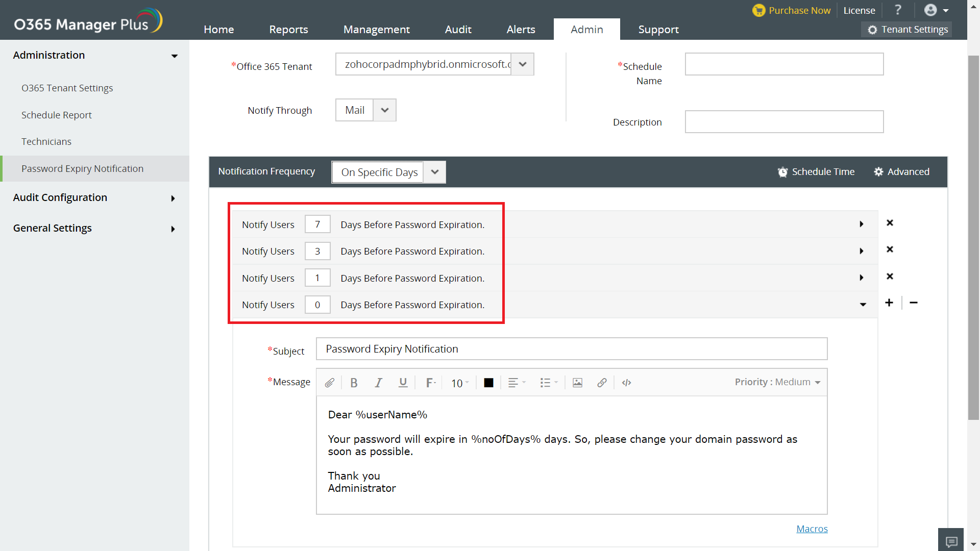Click the image insert icon in Message toolbar
Screen dimensions: 980x551
coord(577,382)
